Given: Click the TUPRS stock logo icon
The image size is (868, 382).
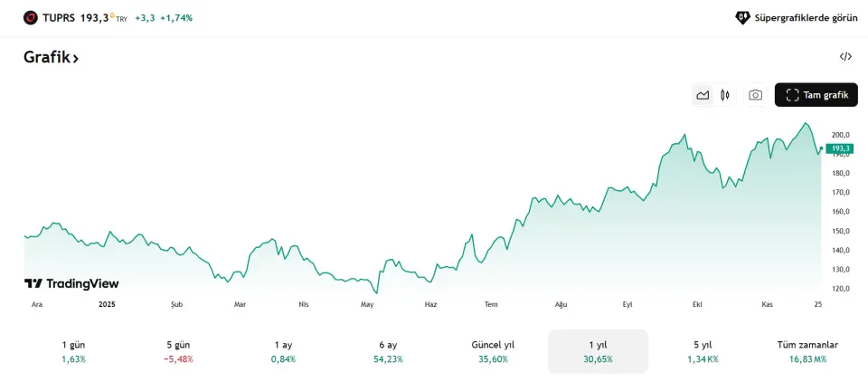Looking at the screenshot, I should coord(31,17).
